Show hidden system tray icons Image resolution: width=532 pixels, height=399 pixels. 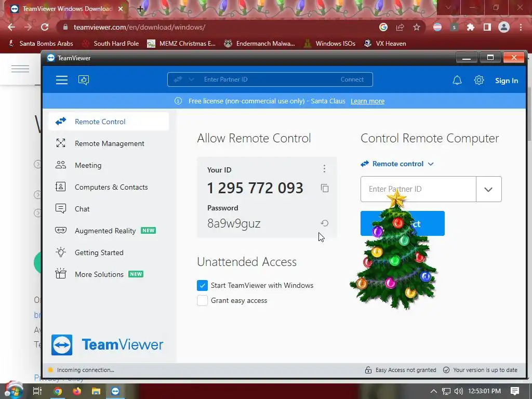[434, 391]
